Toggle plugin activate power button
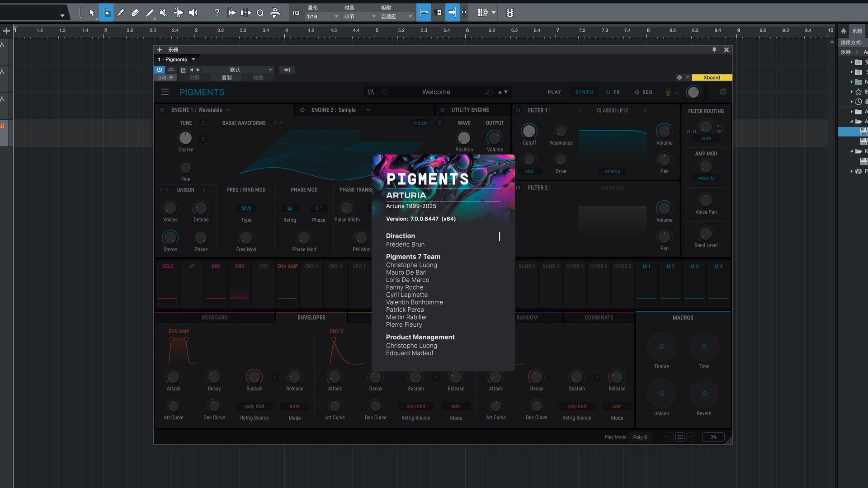The image size is (868, 488). pyautogui.click(x=159, y=70)
